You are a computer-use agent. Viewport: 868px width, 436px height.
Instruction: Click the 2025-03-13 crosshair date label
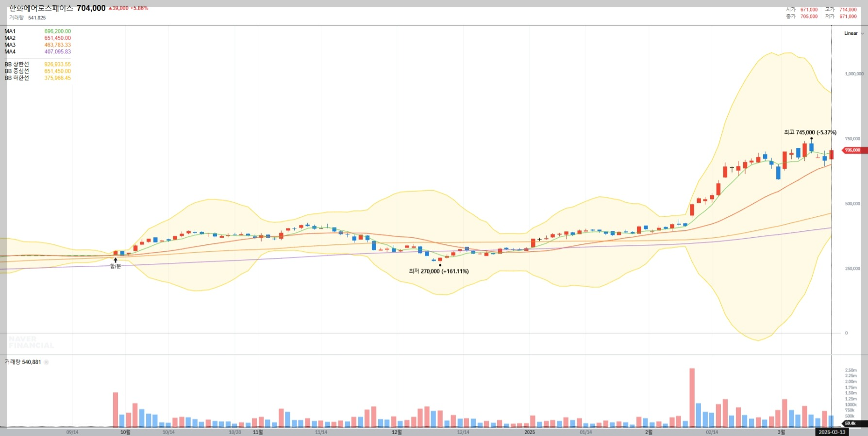pos(832,432)
